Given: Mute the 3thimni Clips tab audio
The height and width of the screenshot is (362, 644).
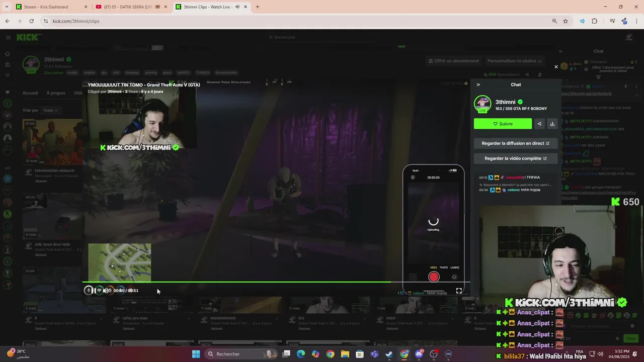Looking at the screenshot, I should click(237, 7).
